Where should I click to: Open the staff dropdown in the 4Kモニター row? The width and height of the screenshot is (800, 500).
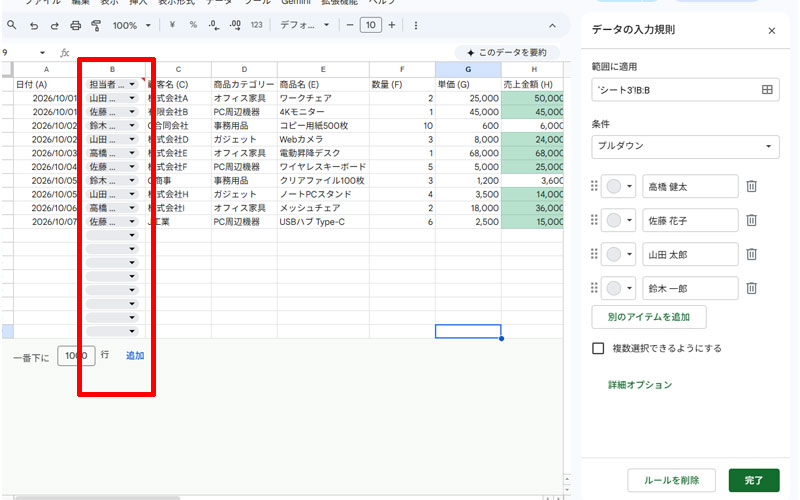click(x=132, y=112)
